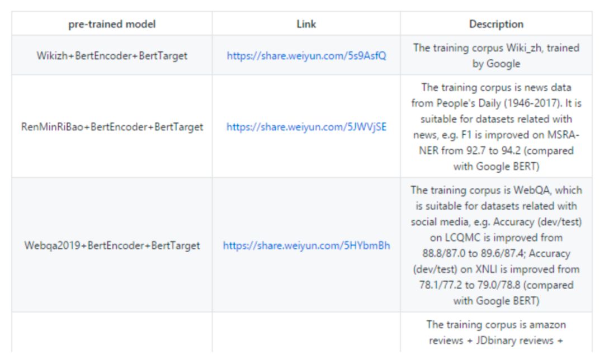The image size is (604, 364).
Task: Open the share.weiyun.com/5HYbmBh link
Action: pyautogui.click(x=306, y=245)
